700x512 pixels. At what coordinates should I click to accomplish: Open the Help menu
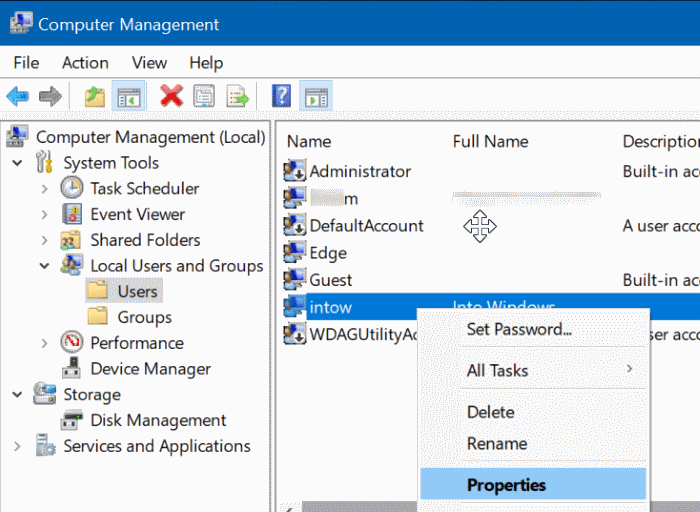tap(206, 62)
